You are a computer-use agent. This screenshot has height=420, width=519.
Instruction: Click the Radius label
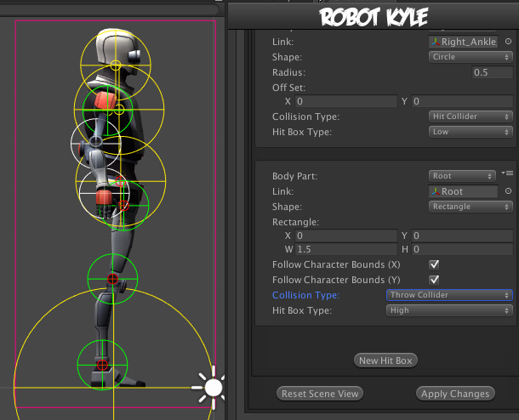[x=288, y=72]
